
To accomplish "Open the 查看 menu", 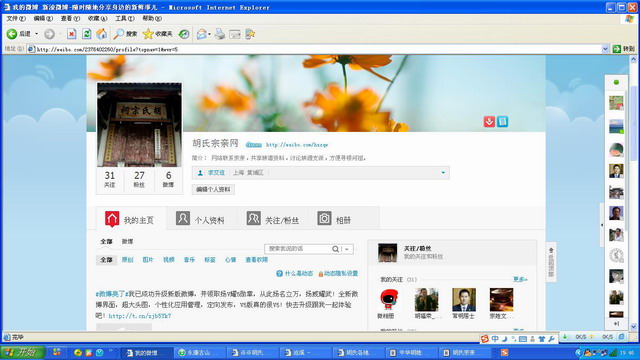I will (x=70, y=18).
